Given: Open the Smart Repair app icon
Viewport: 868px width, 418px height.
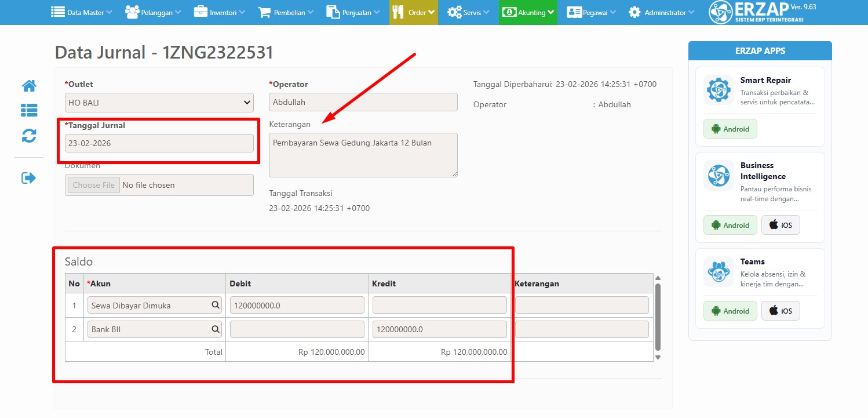Looking at the screenshot, I should point(719,90).
